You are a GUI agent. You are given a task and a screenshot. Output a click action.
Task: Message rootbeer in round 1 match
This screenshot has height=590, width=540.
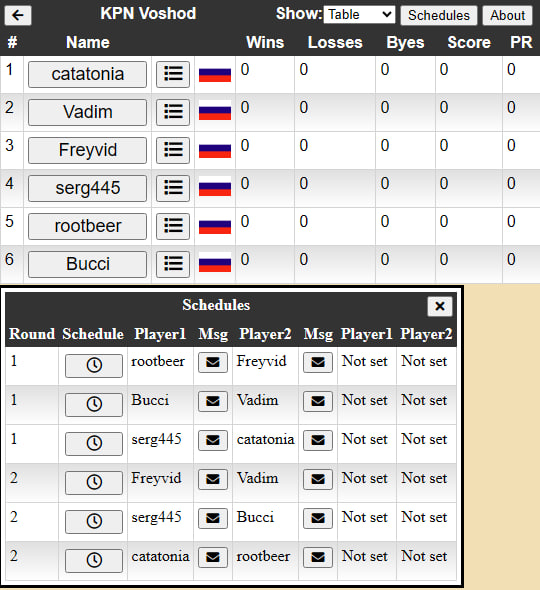point(213,363)
